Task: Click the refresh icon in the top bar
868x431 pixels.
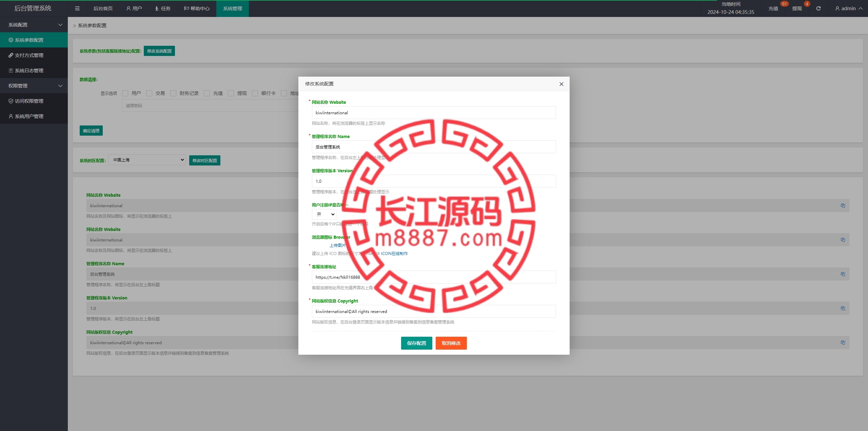Action: pos(818,8)
